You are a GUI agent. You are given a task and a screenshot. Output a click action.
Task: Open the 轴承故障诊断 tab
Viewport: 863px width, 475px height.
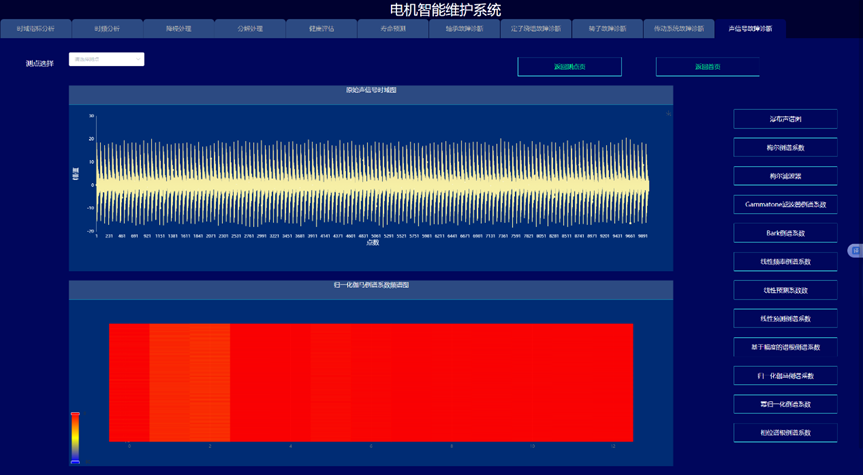point(464,29)
